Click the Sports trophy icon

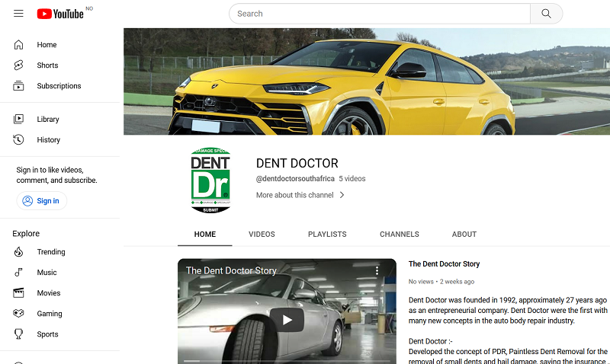click(18, 334)
